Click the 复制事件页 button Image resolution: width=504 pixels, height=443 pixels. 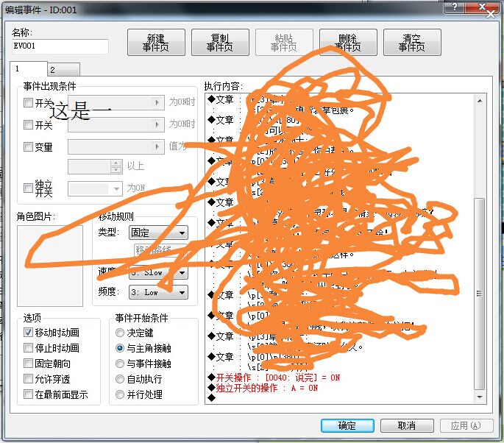click(x=220, y=43)
